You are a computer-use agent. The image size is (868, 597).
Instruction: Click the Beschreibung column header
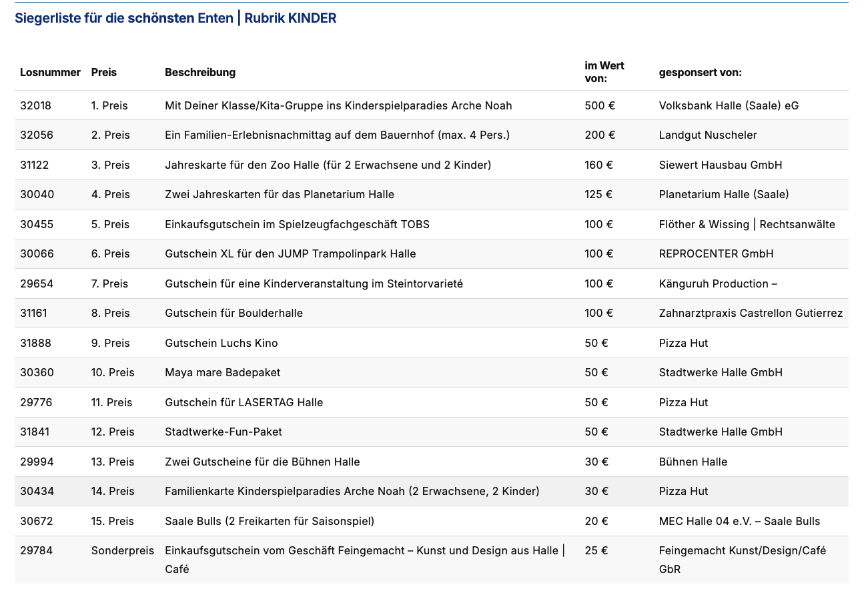(x=200, y=72)
